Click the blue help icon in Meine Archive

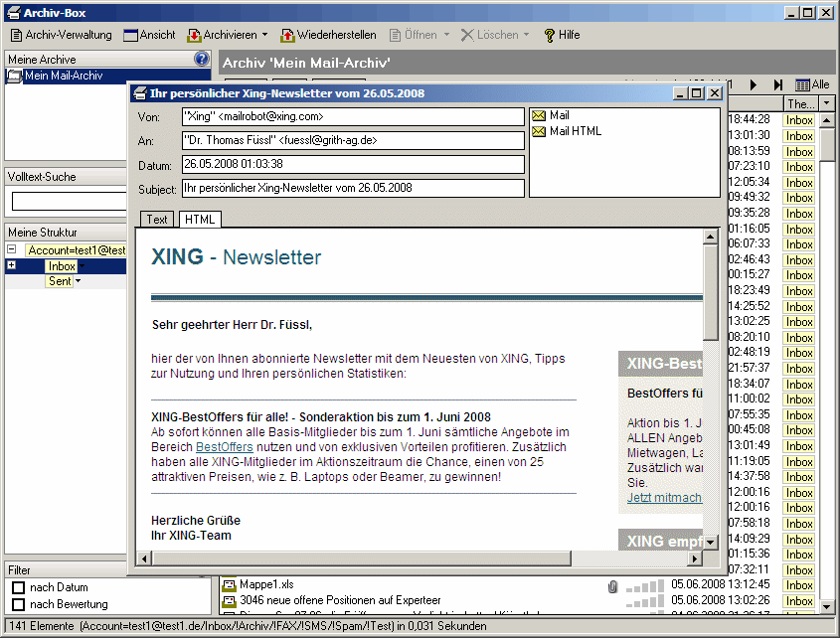click(x=202, y=60)
